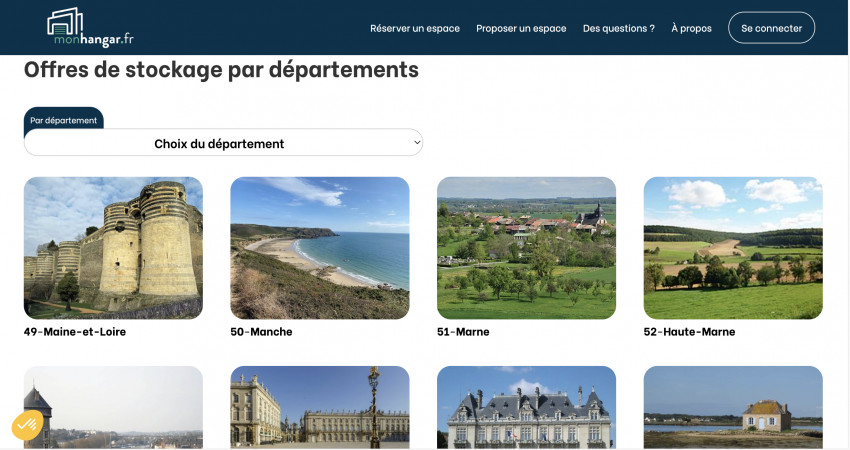Select the Marne village image

pos(526,247)
